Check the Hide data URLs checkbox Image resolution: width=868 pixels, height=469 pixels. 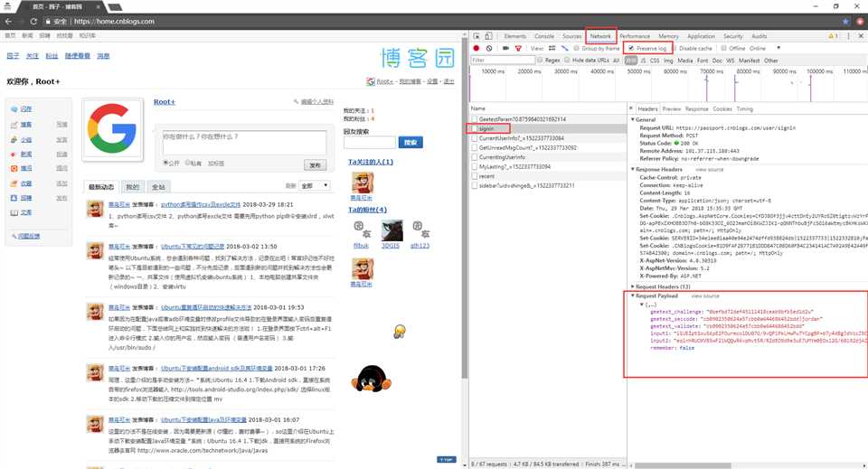568,61
